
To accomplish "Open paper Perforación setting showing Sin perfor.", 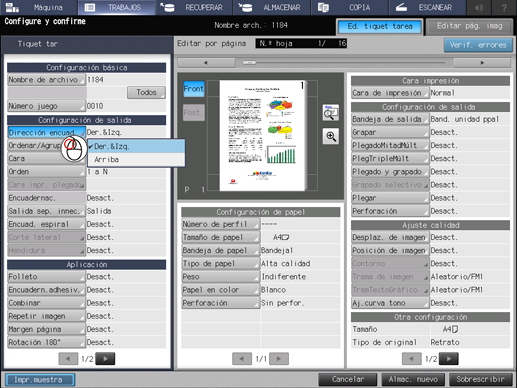I will [x=221, y=303].
